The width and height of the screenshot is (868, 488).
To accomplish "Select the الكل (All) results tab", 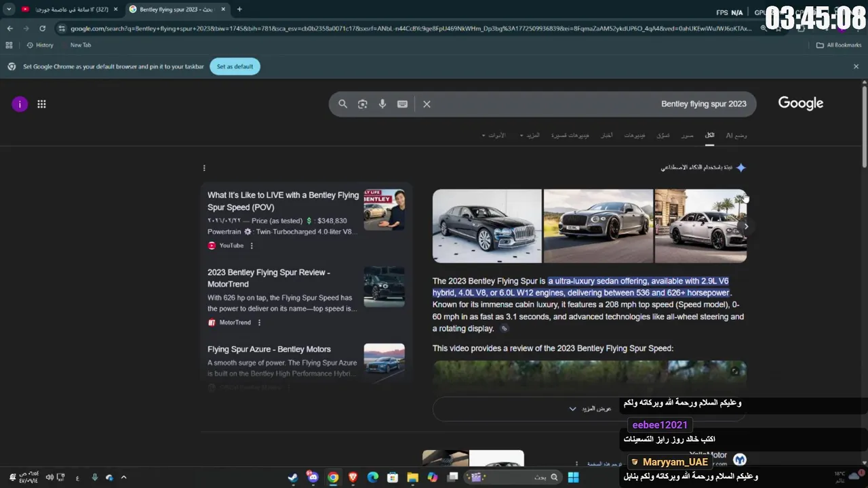I will tap(709, 136).
